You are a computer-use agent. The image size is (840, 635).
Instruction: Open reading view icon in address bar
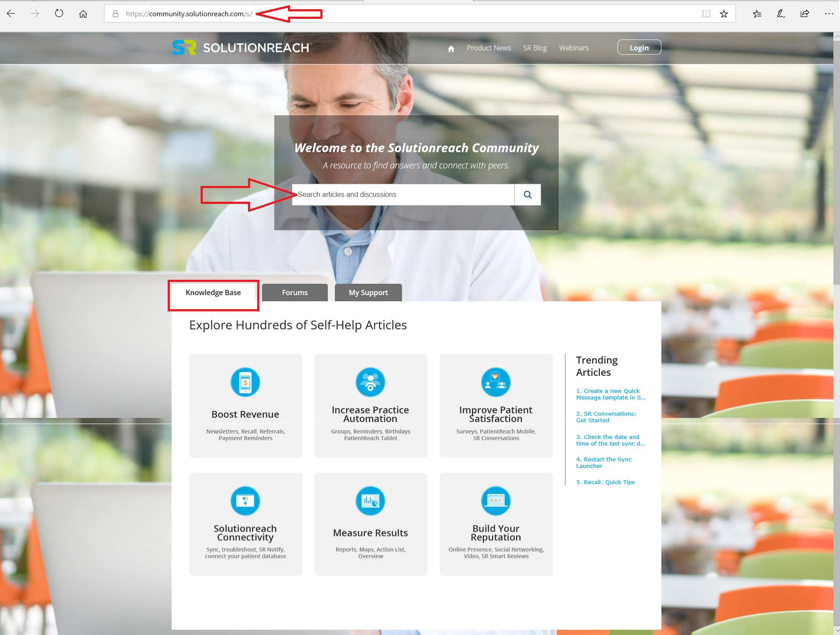click(x=706, y=14)
